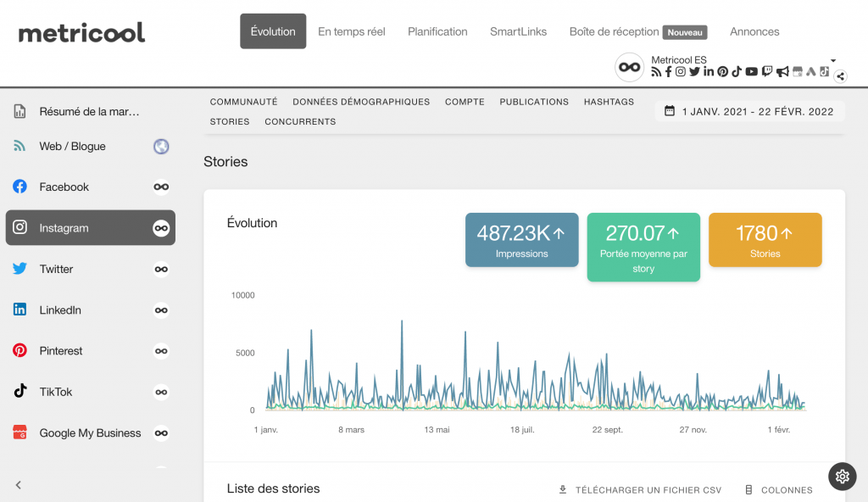868x502 pixels.
Task: Click the metricool logo
Action: click(x=81, y=33)
